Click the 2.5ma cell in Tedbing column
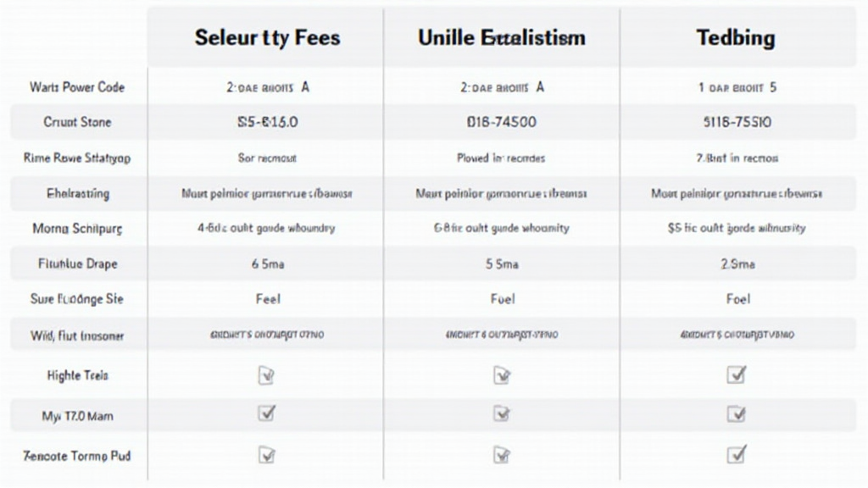 coord(736,264)
